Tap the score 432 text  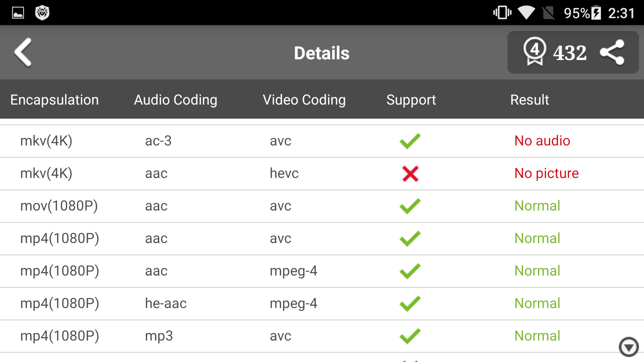click(570, 53)
